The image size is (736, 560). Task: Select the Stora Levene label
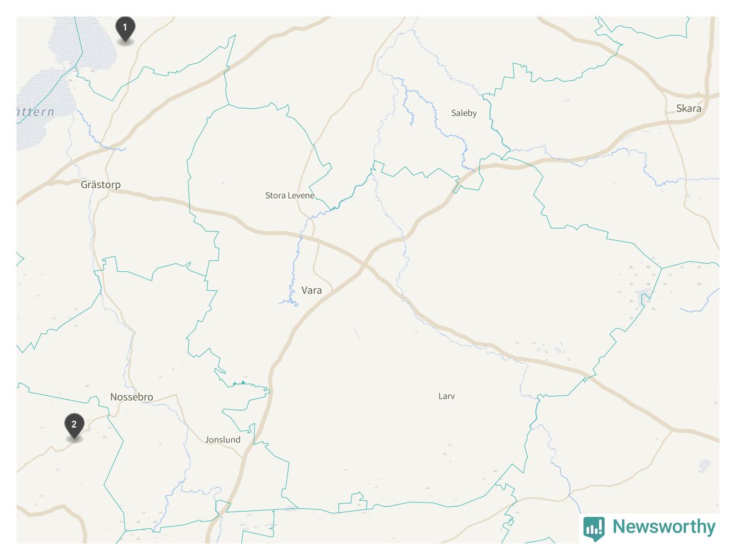(x=290, y=195)
